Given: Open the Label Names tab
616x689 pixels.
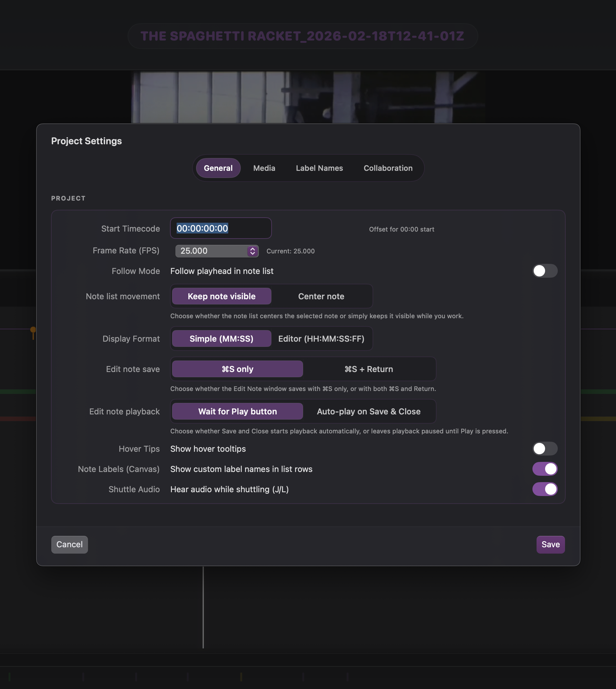Looking at the screenshot, I should [319, 168].
